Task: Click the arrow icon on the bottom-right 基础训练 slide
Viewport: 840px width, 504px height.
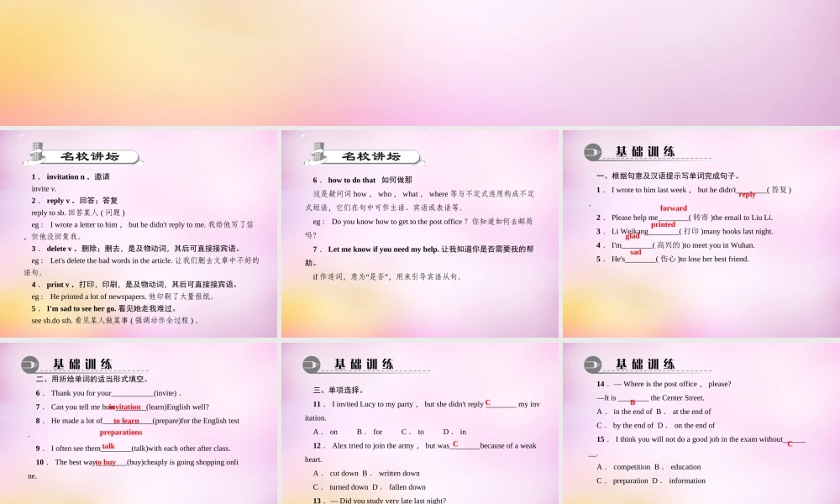Action: click(591, 363)
